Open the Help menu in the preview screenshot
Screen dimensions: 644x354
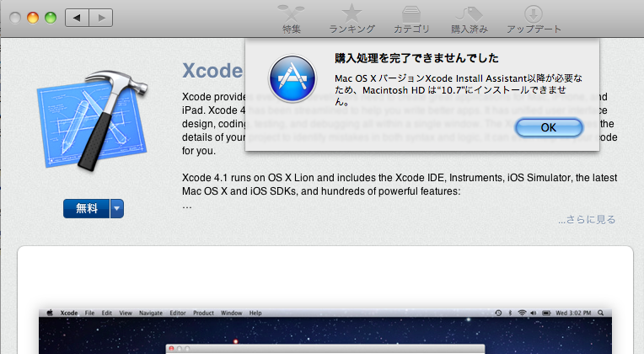255,313
